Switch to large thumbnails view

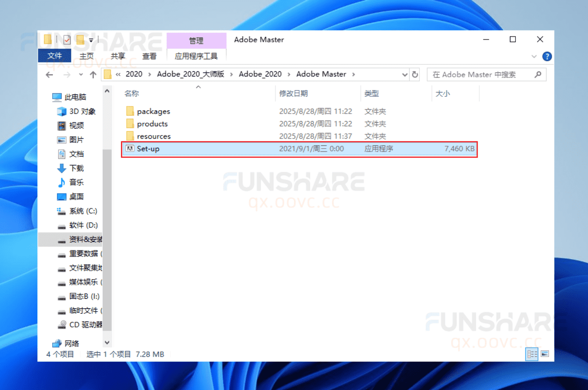point(545,354)
